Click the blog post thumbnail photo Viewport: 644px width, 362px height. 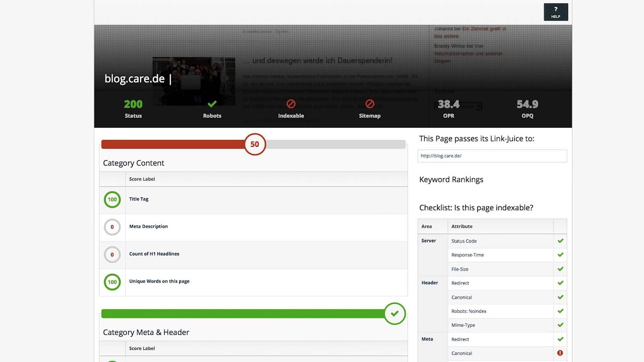pyautogui.click(x=194, y=81)
